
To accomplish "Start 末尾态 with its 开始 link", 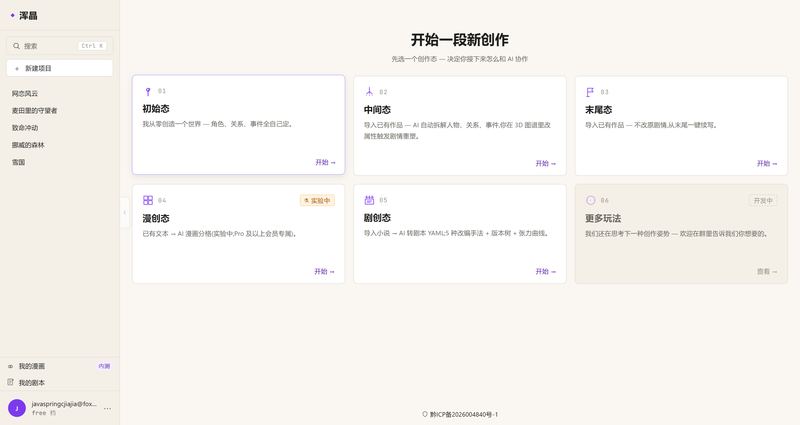I will pos(767,163).
